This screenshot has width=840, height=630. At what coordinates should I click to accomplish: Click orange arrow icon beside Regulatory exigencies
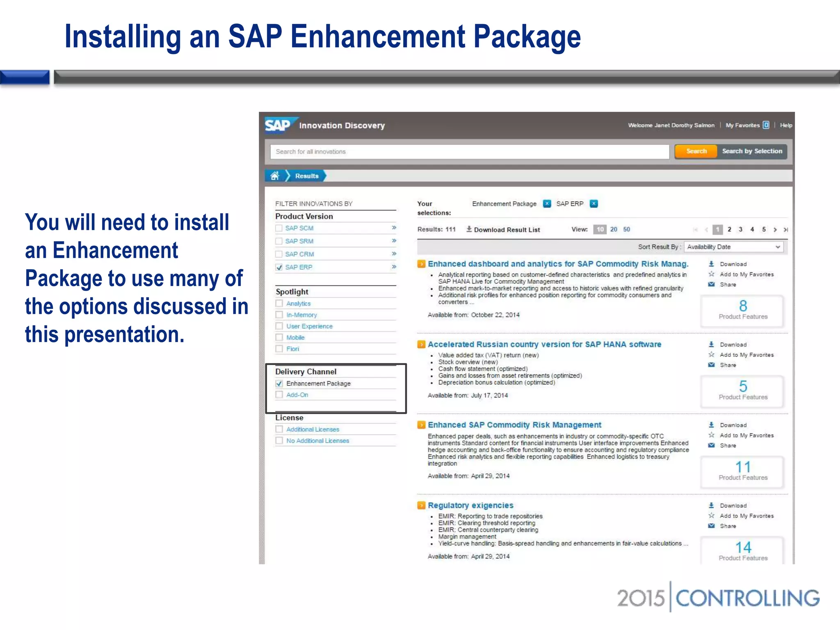click(x=421, y=505)
